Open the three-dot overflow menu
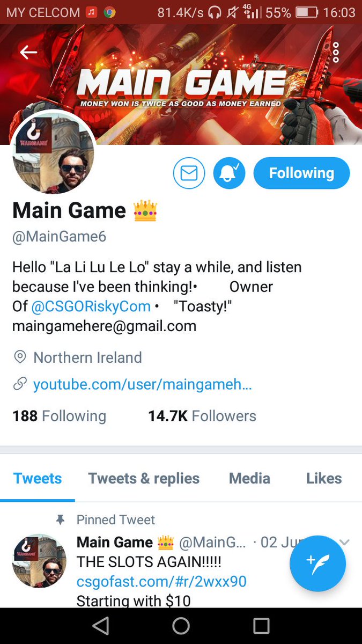Screen dimensions: 362x644 pyautogui.click(x=336, y=52)
